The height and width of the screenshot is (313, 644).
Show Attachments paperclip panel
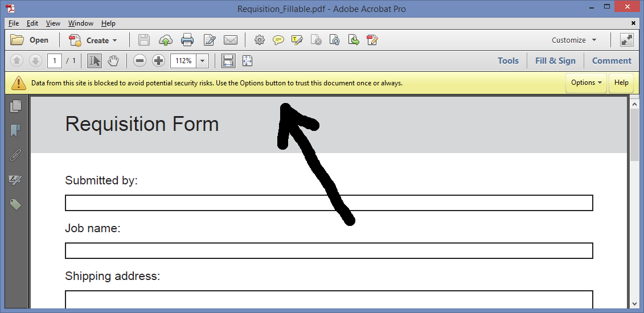[15, 155]
